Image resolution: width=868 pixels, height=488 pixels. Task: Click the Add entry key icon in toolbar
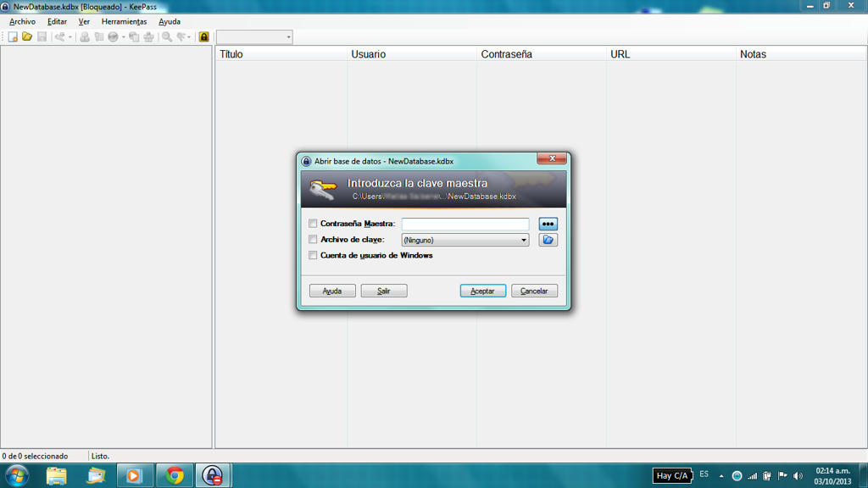[x=60, y=37]
